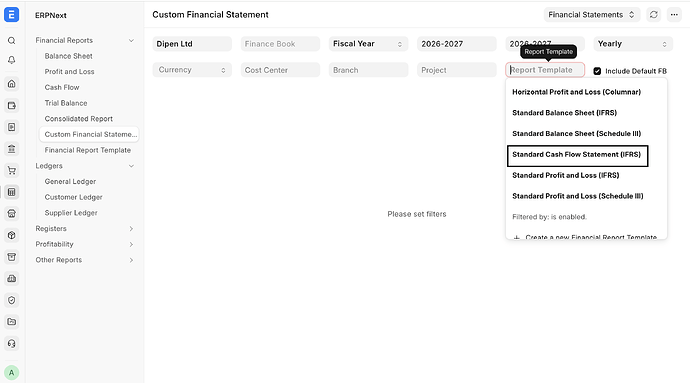This screenshot has width=690, height=383.
Task: Click Create a new Financial Report Template
Action: [x=586, y=237]
